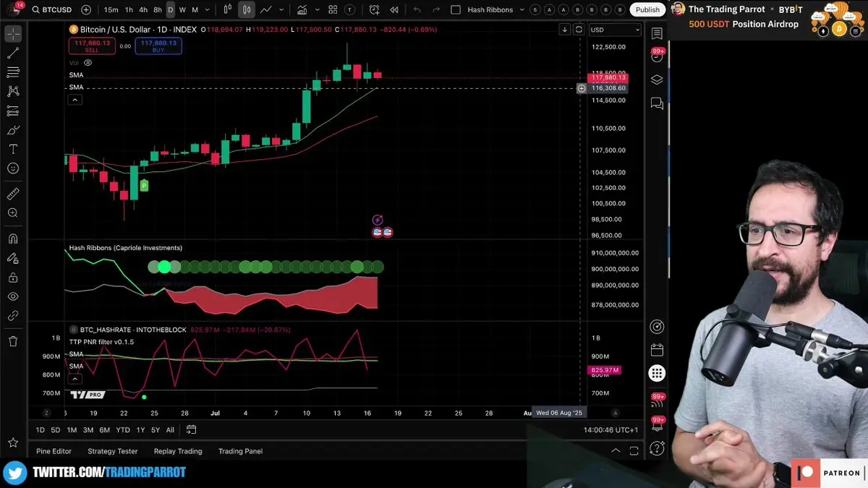
Task: Expand the timeframe interval dropdown
Action: [x=208, y=10]
